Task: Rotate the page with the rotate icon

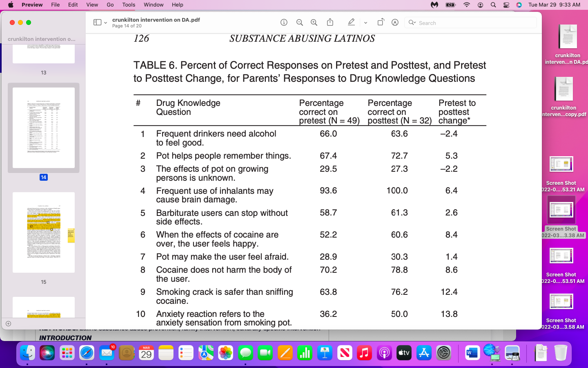Action: pyautogui.click(x=380, y=22)
